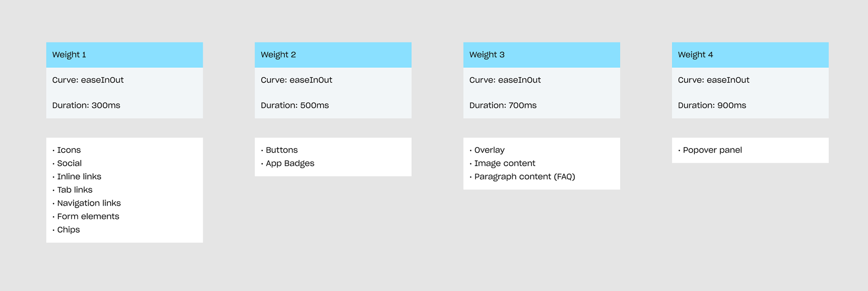Viewport: 868px width, 291px height.
Task: Select the Weight 4 header
Action: click(750, 55)
